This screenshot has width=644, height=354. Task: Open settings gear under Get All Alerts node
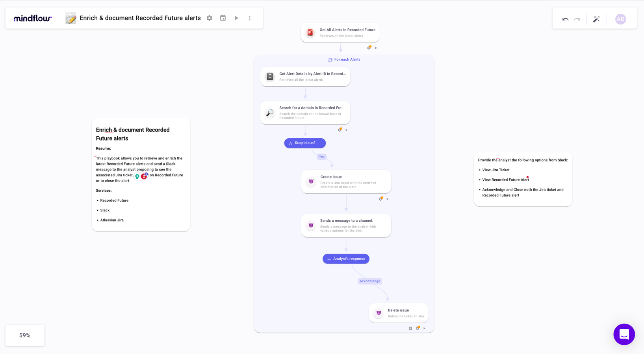(x=369, y=48)
